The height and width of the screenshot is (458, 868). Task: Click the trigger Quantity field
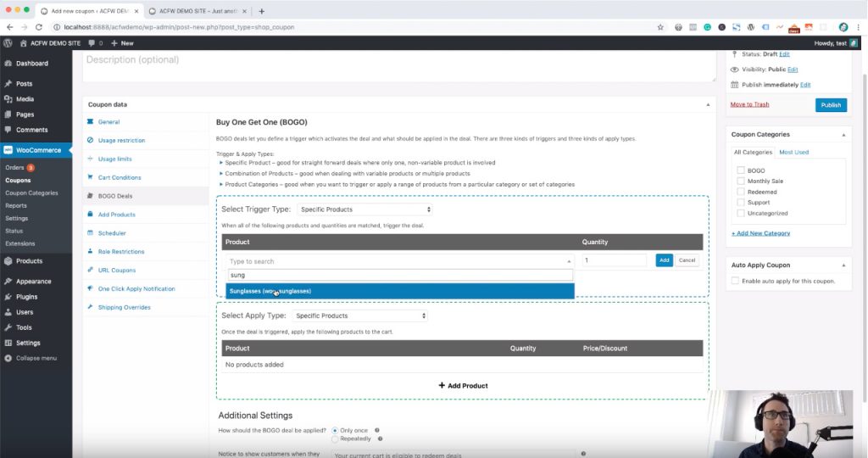pyautogui.click(x=614, y=260)
